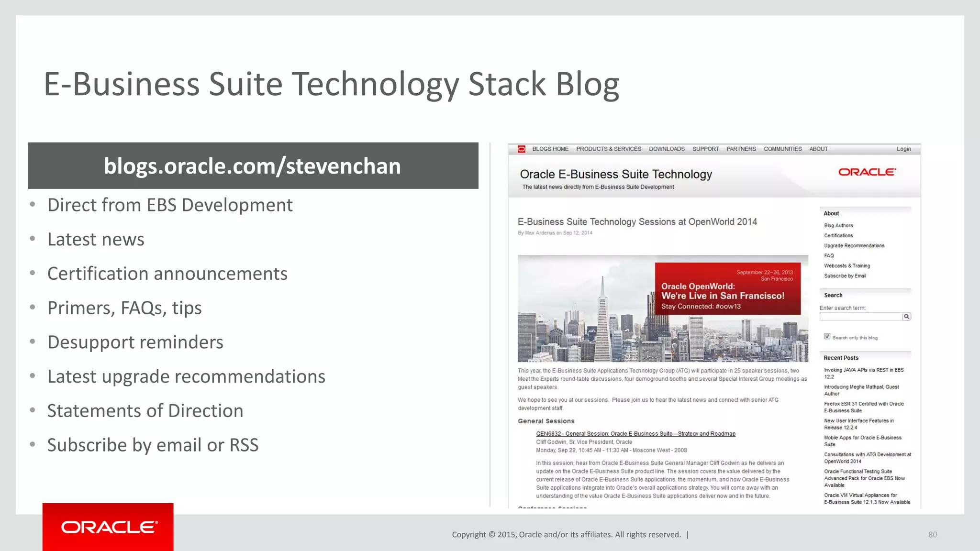
Task: Click the 'General Sessions' heading
Action: (x=546, y=421)
